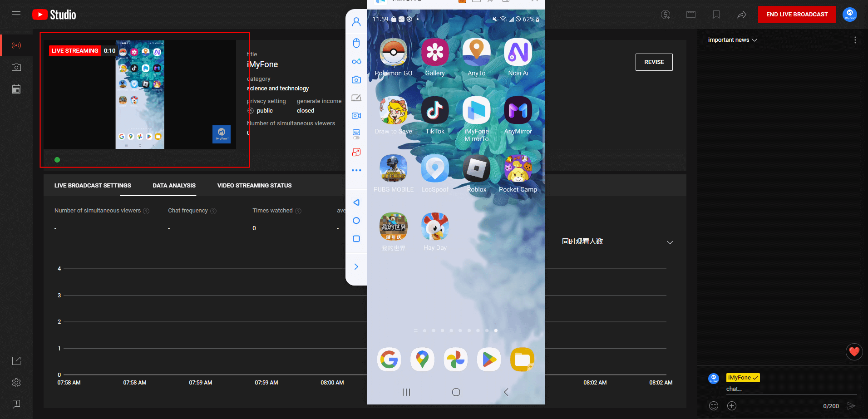
Task: Click the MirrorTo gamepad infinity icon
Action: point(356,61)
